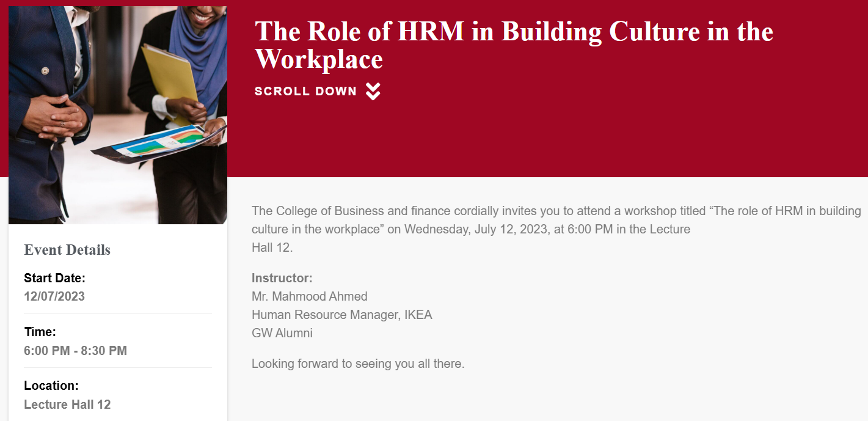The image size is (868, 421).
Task: Click the GW Alumni text
Action: tap(282, 333)
